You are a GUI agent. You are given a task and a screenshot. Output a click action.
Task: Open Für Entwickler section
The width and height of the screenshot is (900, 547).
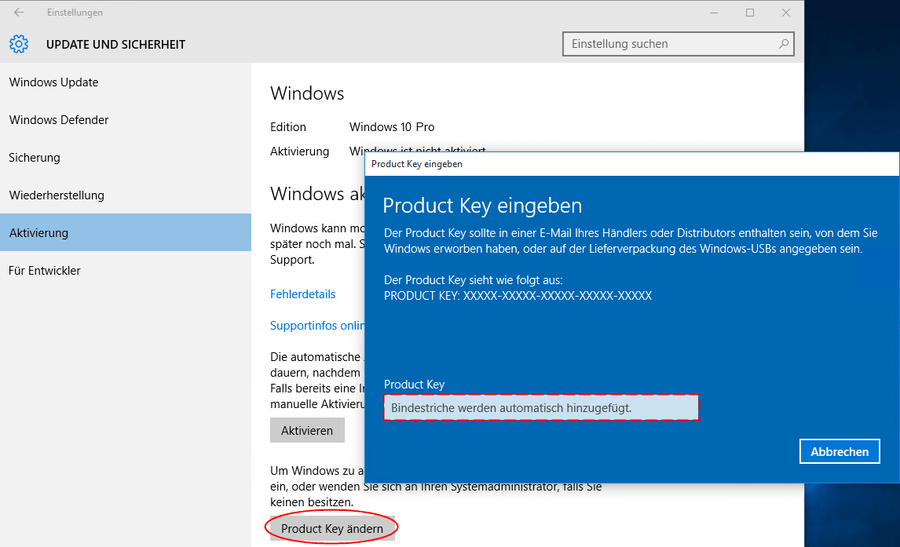[125, 270]
